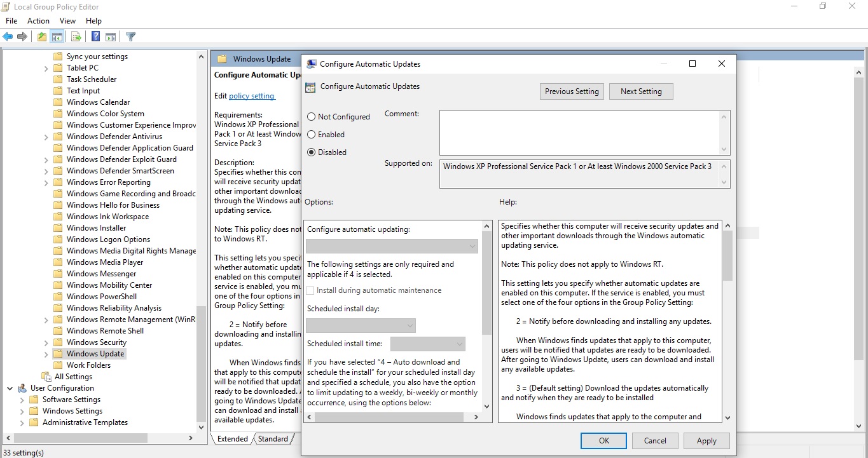Viewport: 868px width, 458px height.
Task: Click the Back arrow in toolbar
Action: point(8,37)
